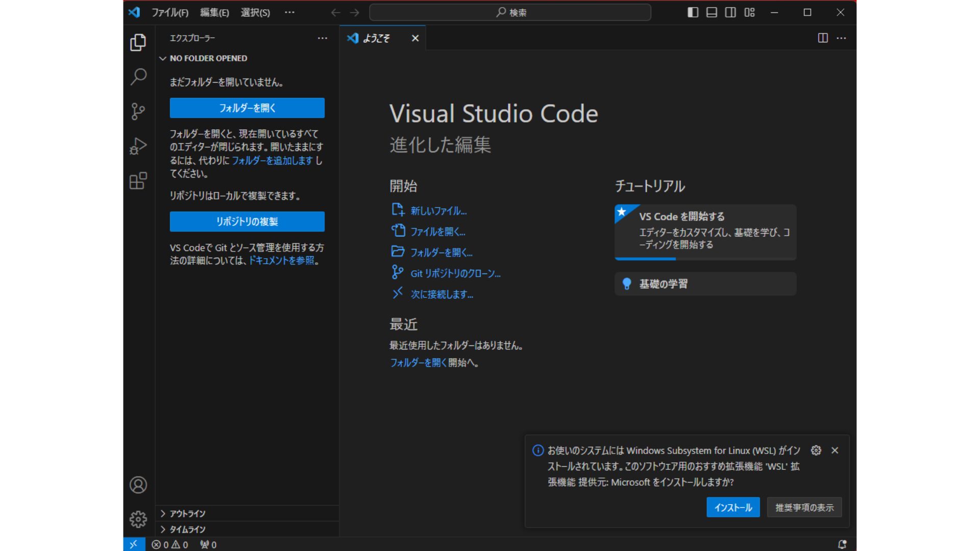Toggle the bottom panel visibility
The image size is (980, 551).
coord(712,12)
